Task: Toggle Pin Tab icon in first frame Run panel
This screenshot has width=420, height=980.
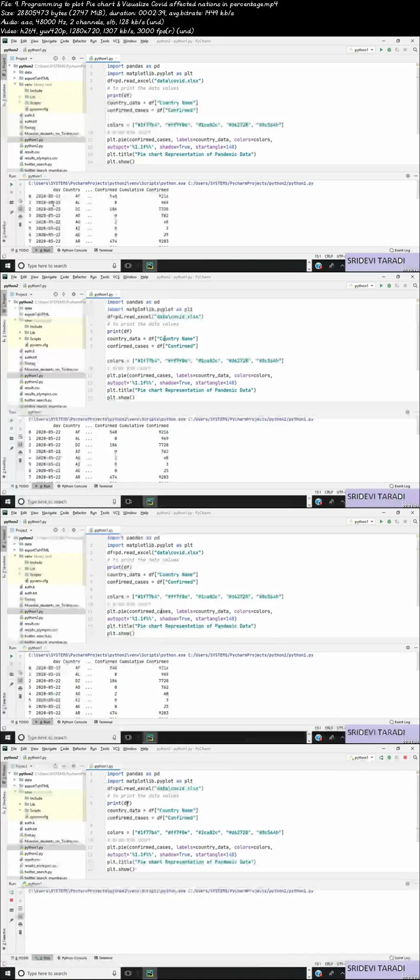Action: pyautogui.click(x=11, y=212)
